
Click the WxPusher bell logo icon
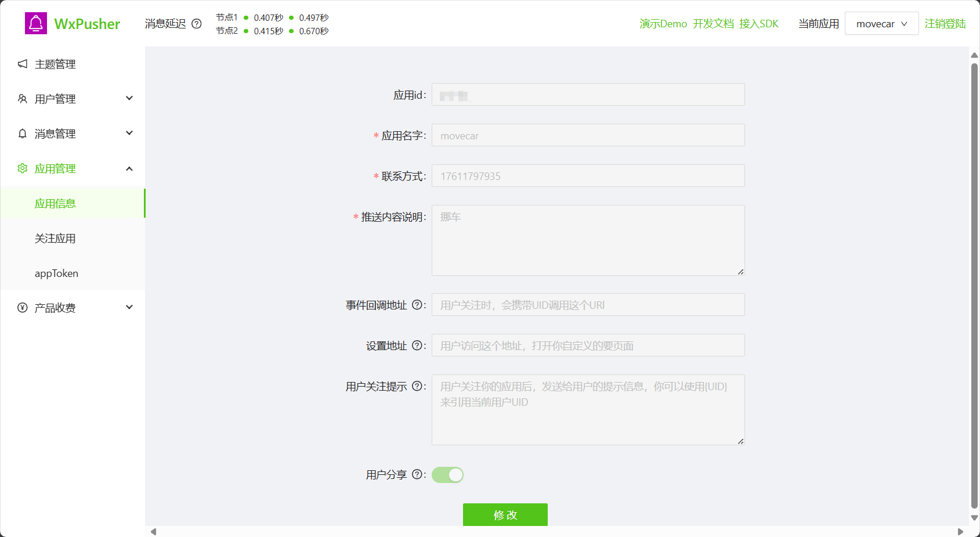36,23
